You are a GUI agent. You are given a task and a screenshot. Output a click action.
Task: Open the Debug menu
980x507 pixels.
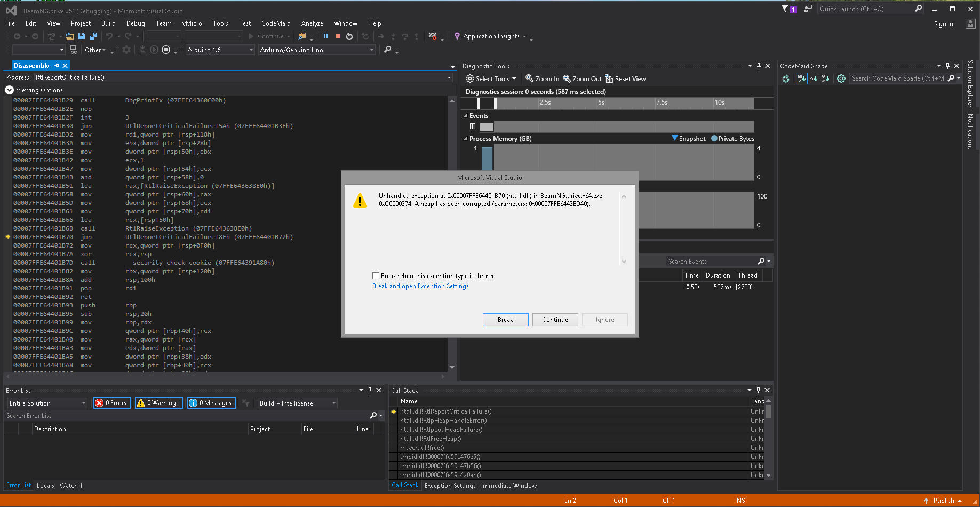(x=136, y=23)
